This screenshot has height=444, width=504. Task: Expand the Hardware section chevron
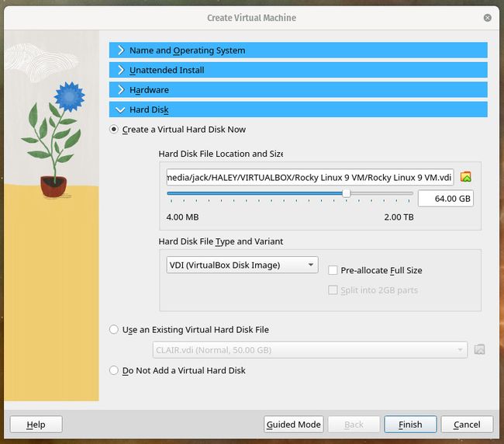click(121, 90)
